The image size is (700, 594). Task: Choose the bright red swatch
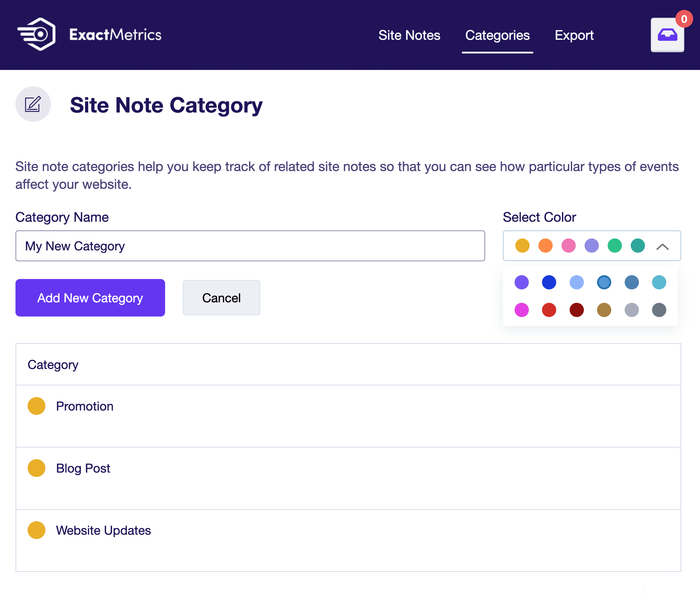pyautogui.click(x=549, y=310)
